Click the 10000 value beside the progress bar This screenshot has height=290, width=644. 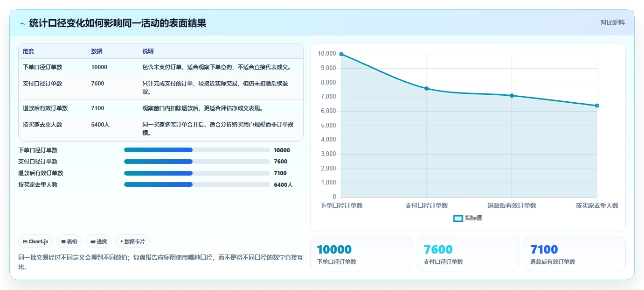point(282,150)
